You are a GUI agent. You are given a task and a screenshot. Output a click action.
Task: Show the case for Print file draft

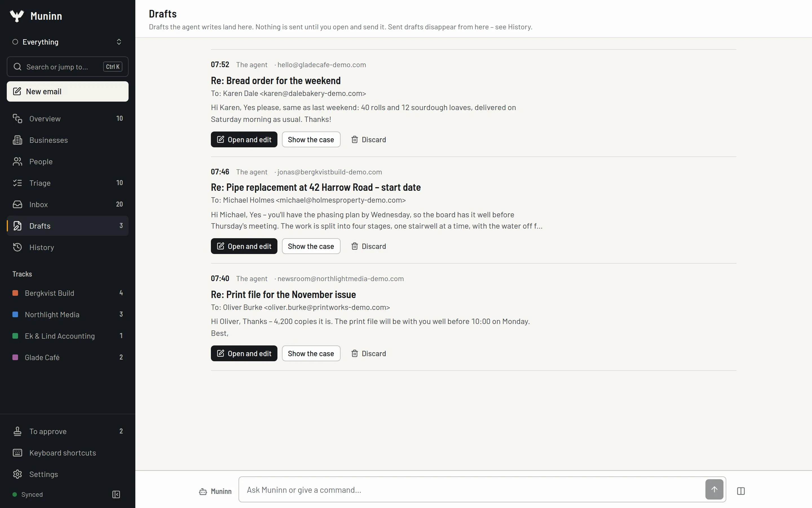pos(311,353)
